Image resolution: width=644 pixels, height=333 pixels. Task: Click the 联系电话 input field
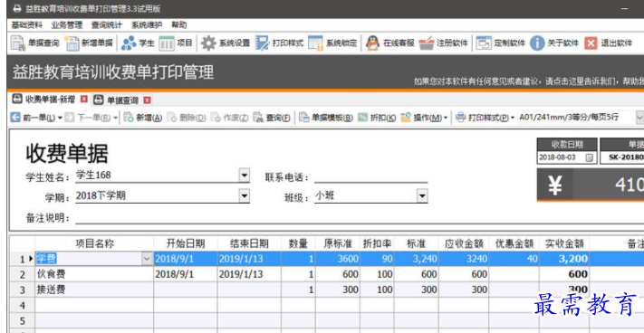[370, 176]
